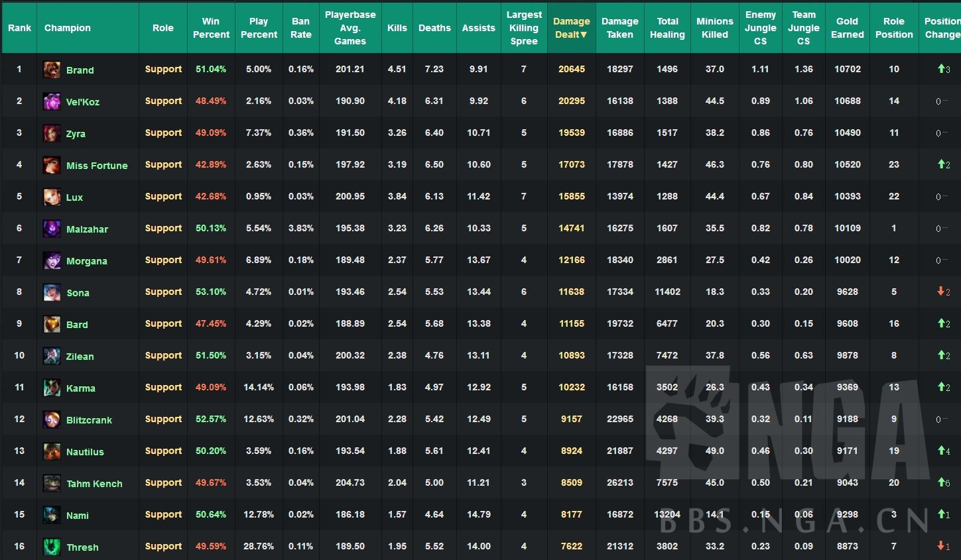961x560 pixels.
Task: Sort by Ban Rate column header
Action: (300, 28)
